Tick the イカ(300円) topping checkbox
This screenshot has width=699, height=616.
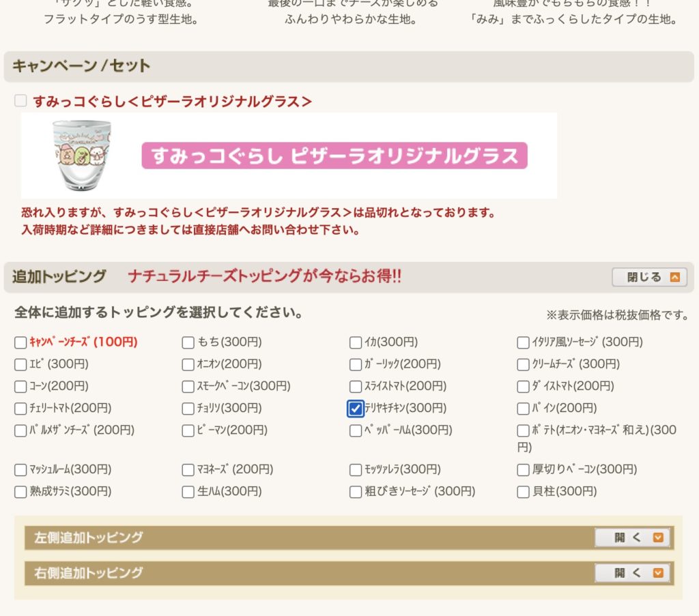pos(355,342)
